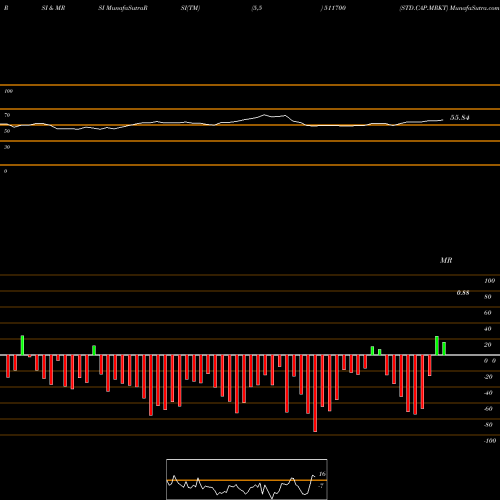Click the MR value 0.88

pyautogui.click(x=463, y=293)
